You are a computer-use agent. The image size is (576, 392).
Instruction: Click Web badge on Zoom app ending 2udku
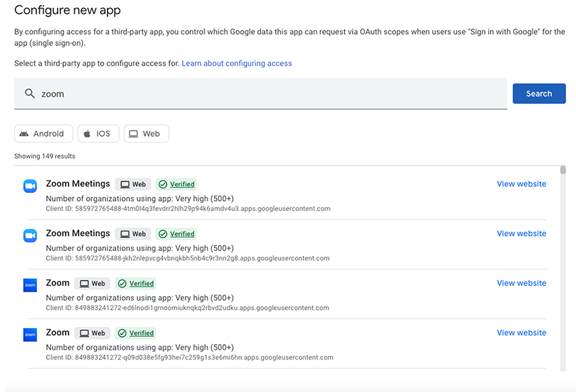pyautogui.click(x=92, y=283)
